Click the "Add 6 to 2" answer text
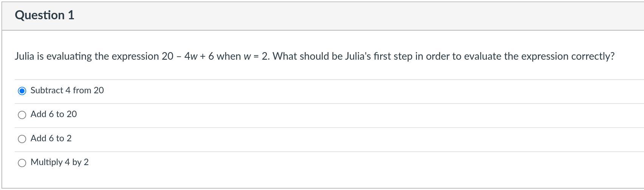 point(51,138)
